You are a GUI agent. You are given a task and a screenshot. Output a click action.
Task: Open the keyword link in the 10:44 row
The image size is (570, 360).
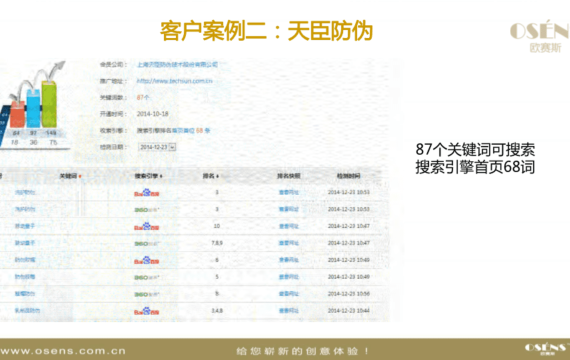[x=27, y=310]
